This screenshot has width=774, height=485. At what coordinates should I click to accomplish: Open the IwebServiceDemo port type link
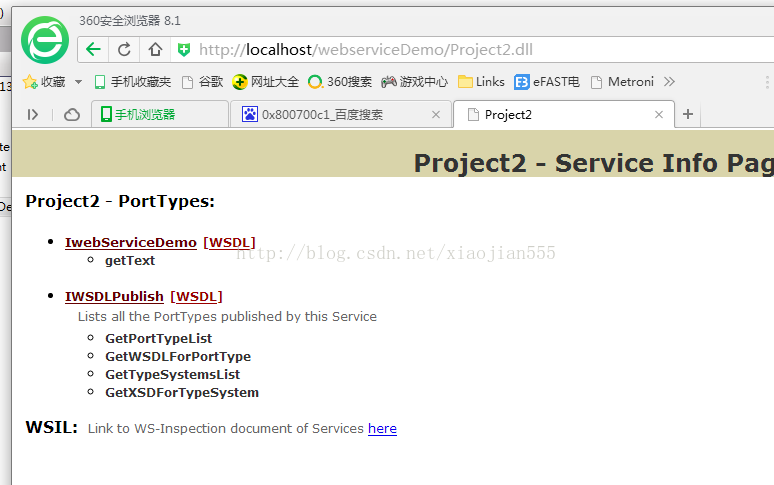tap(130, 242)
